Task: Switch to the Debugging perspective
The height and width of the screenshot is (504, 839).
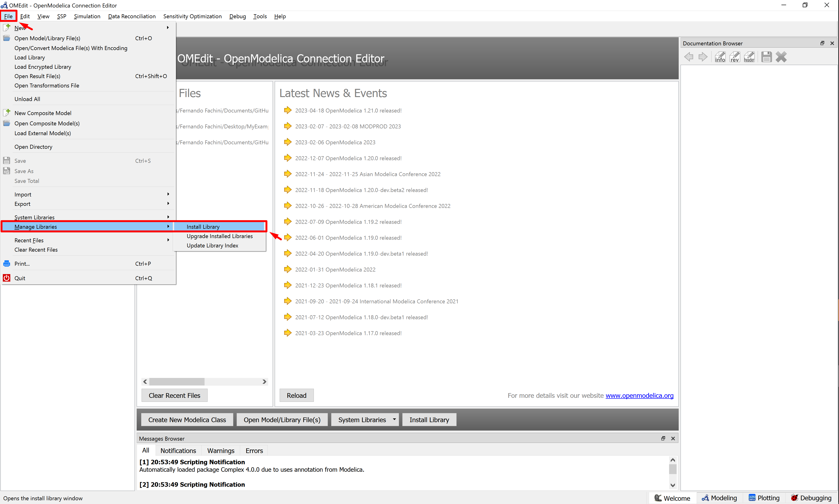Action: point(811,498)
